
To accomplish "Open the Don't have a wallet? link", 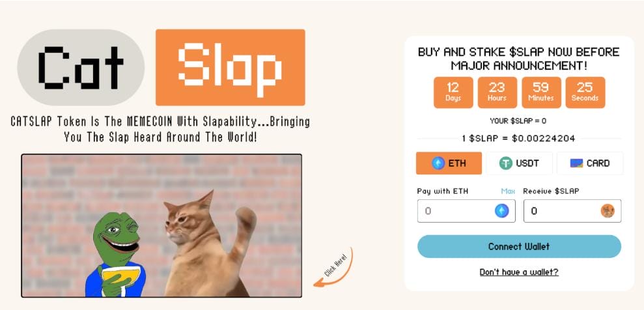I will coord(519,272).
